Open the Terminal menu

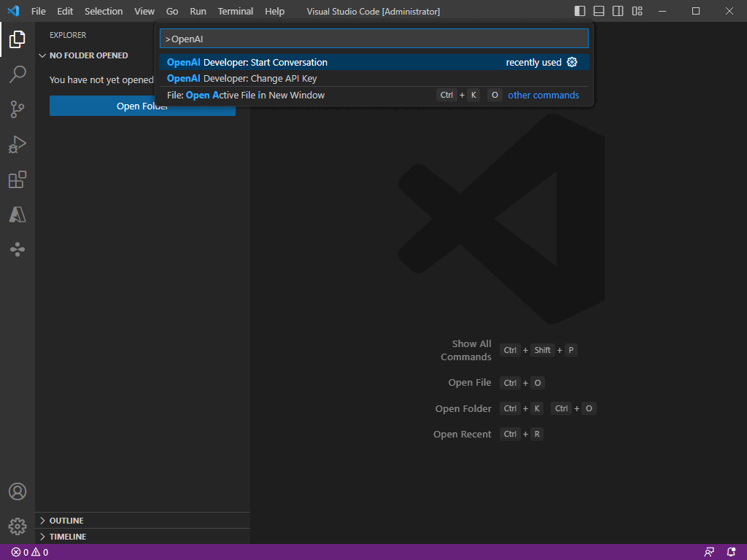pos(236,11)
